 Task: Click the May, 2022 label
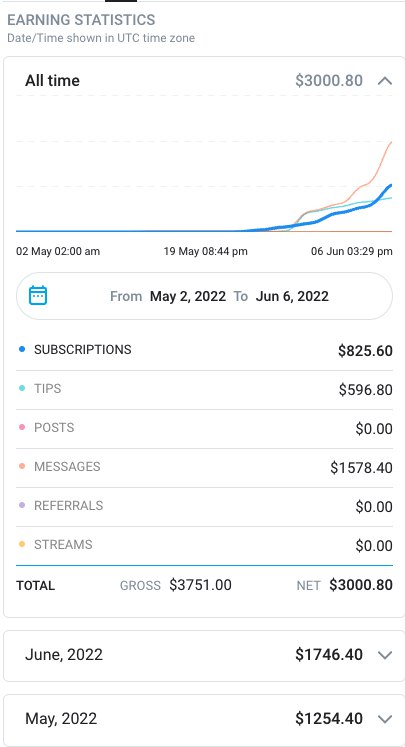coord(61,718)
